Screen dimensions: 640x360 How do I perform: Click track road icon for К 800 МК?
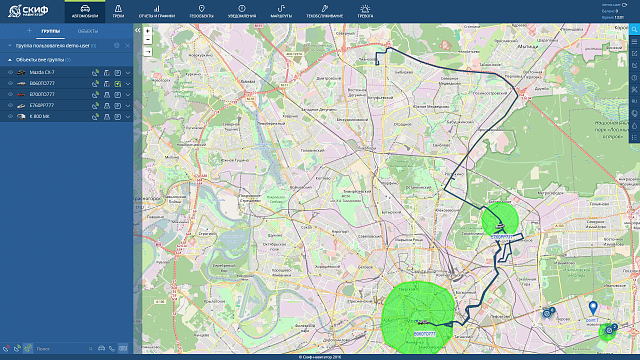[x=107, y=116]
